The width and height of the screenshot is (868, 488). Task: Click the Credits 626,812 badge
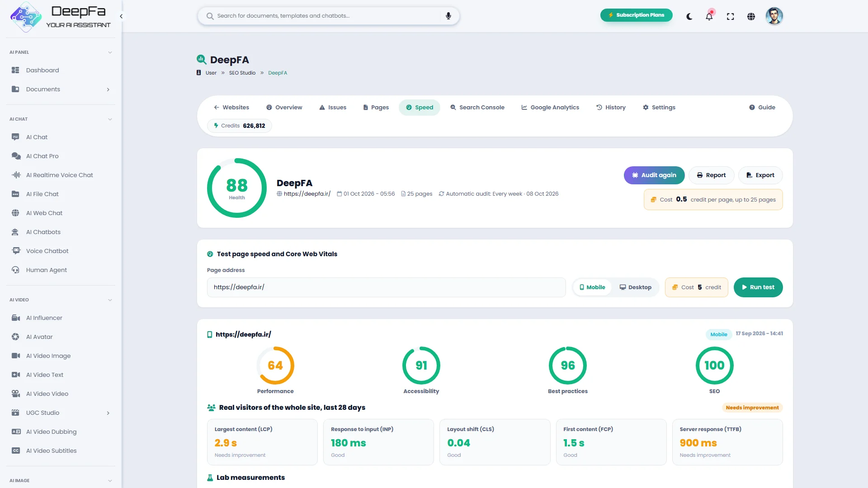coord(239,126)
